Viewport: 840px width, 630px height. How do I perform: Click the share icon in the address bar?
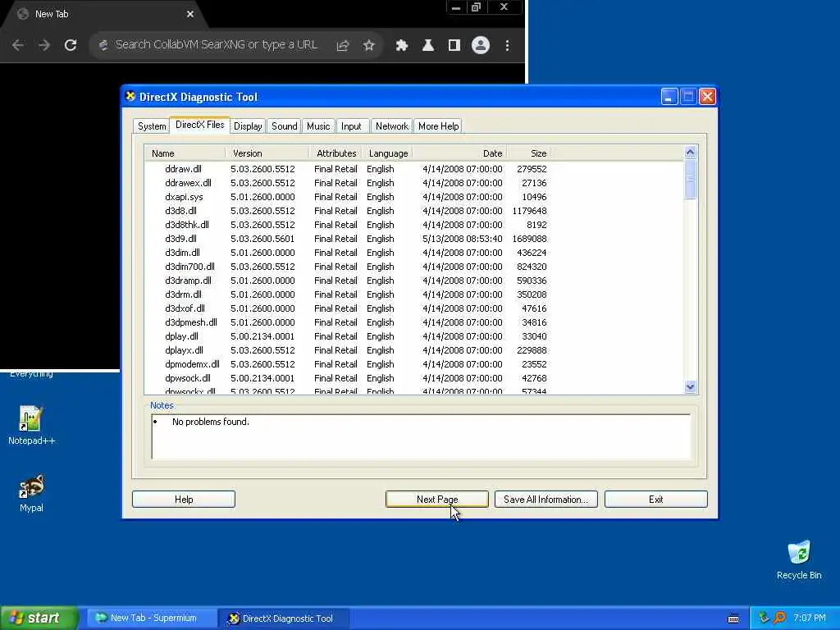(x=343, y=46)
